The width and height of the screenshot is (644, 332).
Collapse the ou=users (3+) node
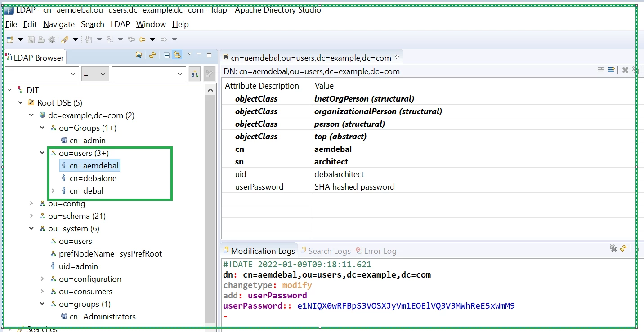tap(42, 153)
